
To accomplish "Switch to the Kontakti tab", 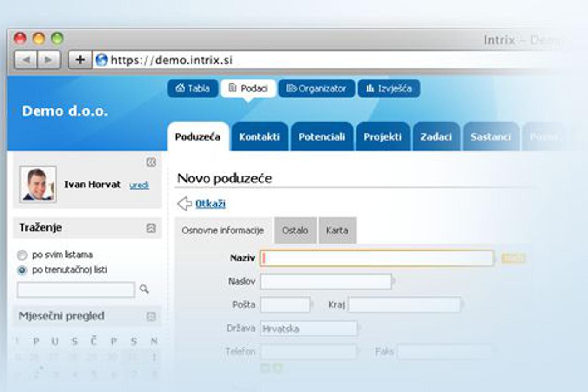I will pyautogui.click(x=260, y=137).
